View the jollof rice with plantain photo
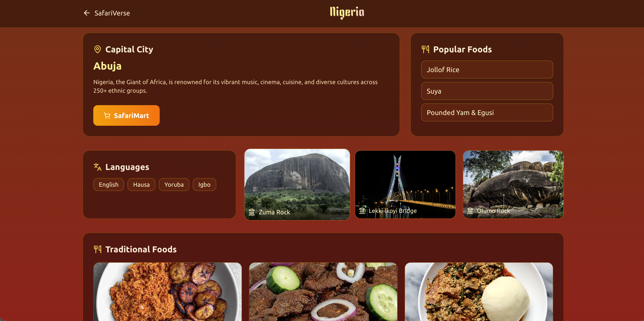Image resolution: width=644 pixels, height=321 pixels. point(167,292)
